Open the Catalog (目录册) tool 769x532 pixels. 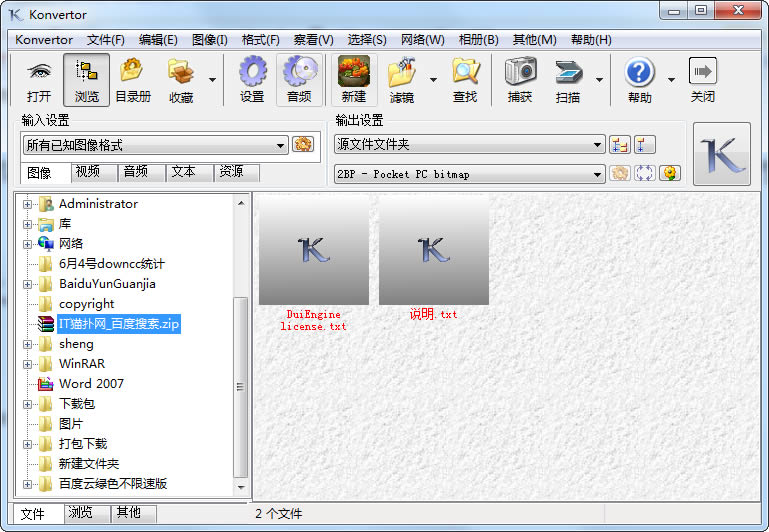[x=132, y=80]
